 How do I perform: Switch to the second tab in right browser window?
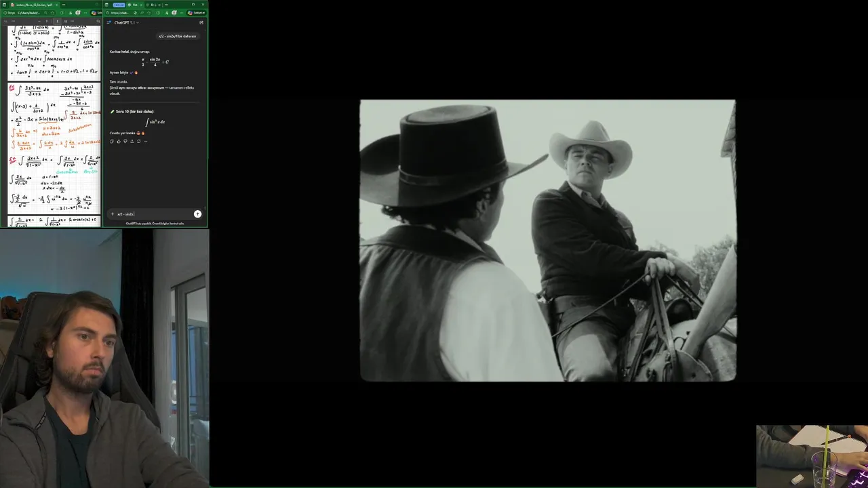pyautogui.click(x=136, y=5)
